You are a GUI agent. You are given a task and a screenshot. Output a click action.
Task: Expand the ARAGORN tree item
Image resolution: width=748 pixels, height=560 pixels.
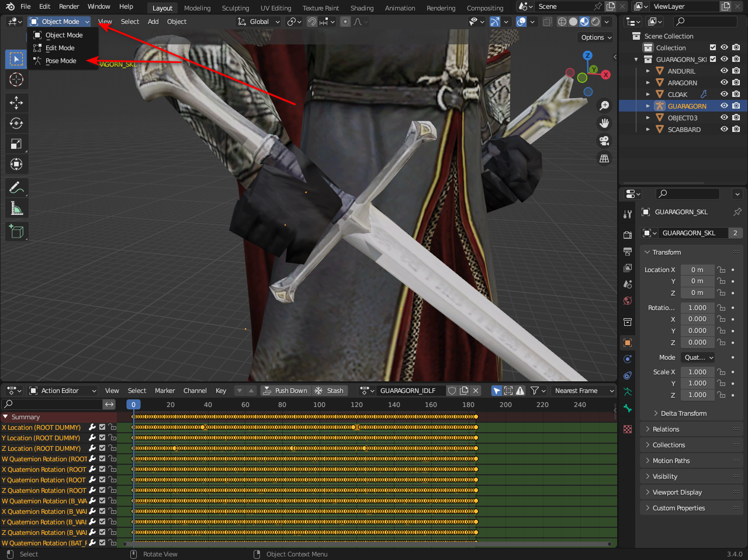coord(648,83)
